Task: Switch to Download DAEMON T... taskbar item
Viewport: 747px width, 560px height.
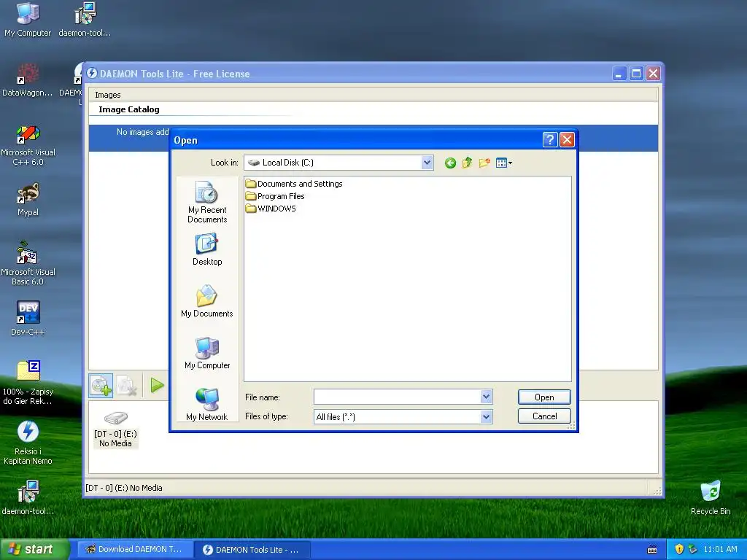Action: 135,550
